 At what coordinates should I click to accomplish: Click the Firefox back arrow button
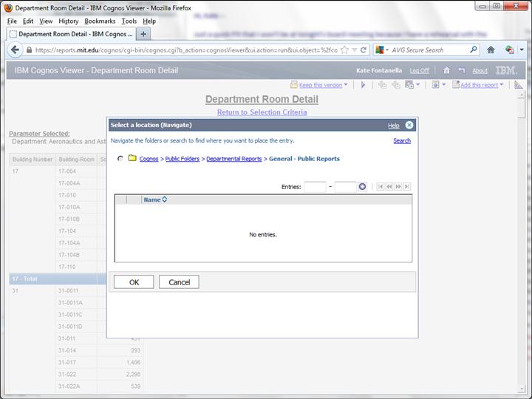point(16,50)
